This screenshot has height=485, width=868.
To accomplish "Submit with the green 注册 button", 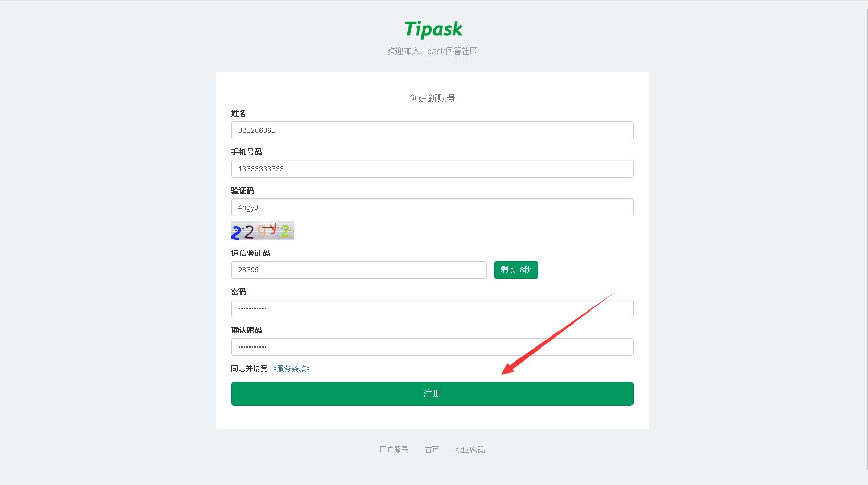I will click(432, 394).
